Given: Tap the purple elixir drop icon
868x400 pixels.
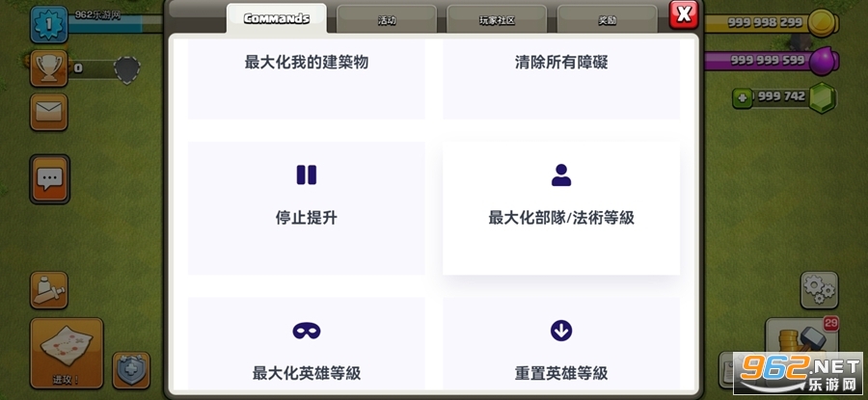Looking at the screenshot, I should pos(824,61).
